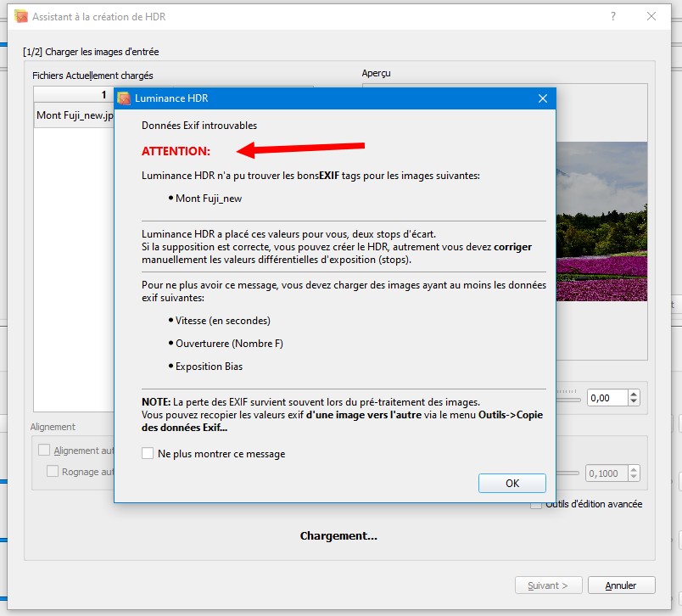This screenshot has width=682, height=616.
Task: Click the Luminance HDR dialog title icon
Action: 124,98
